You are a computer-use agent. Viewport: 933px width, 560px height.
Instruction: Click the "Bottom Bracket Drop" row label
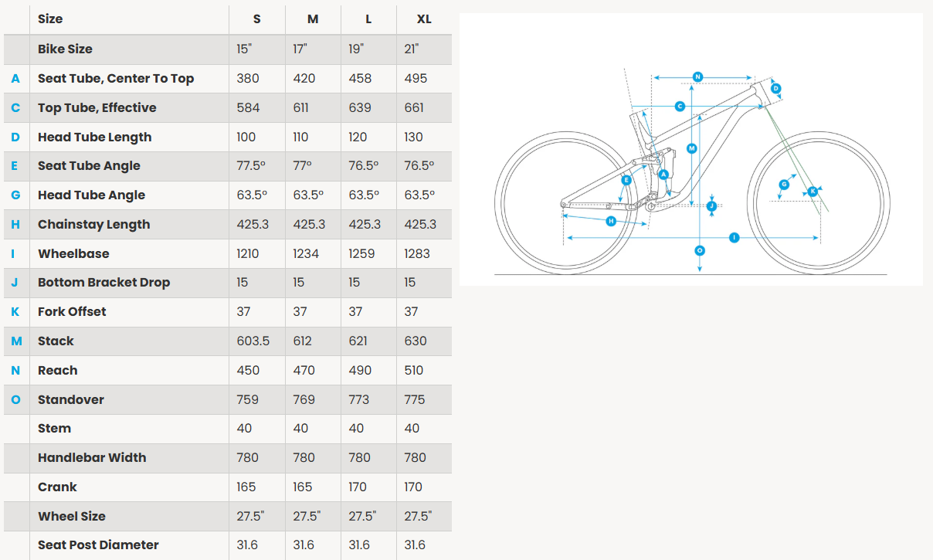point(103,283)
